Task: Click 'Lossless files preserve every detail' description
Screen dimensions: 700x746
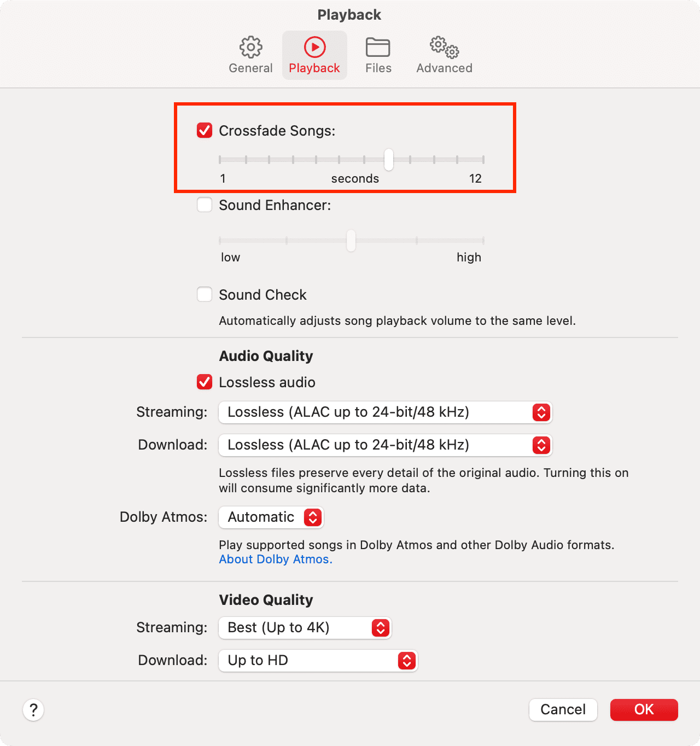Action: 424,480
